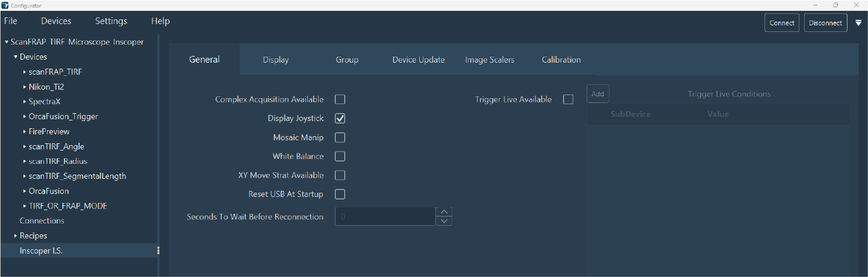Click the Disconnect button
This screenshot has width=868, height=277.
825,23
